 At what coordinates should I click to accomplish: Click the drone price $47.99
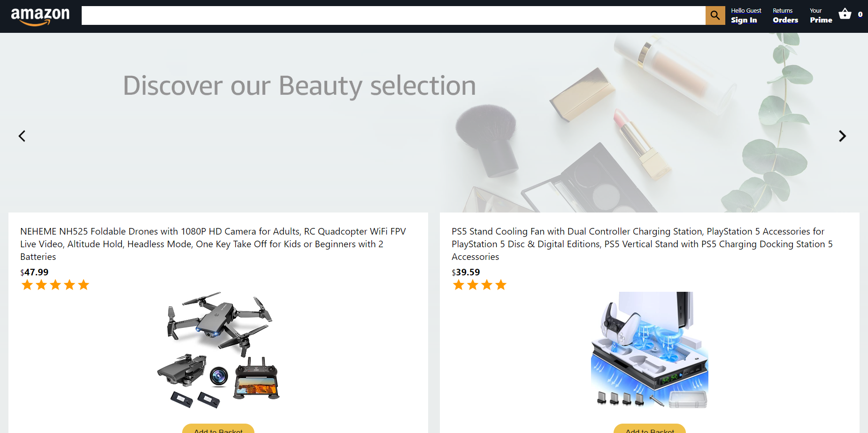pyautogui.click(x=34, y=272)
